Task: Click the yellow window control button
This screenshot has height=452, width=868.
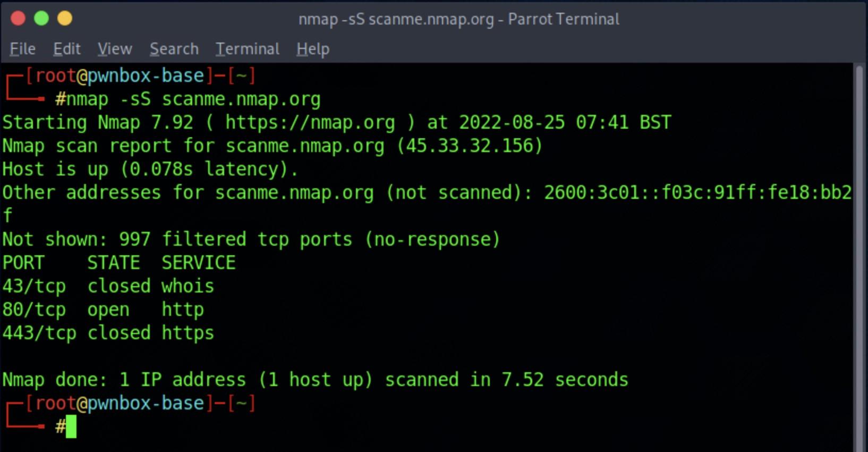Action: point(65,19)
